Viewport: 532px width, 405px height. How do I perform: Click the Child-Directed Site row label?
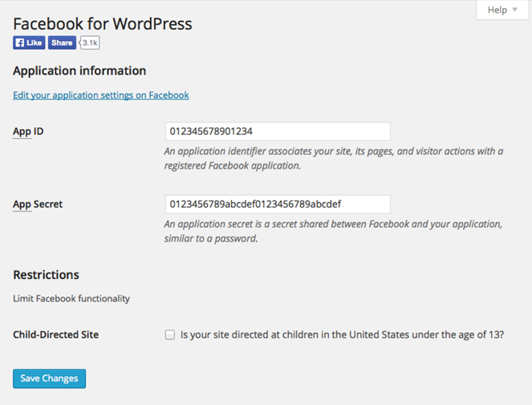click(55, 334)
